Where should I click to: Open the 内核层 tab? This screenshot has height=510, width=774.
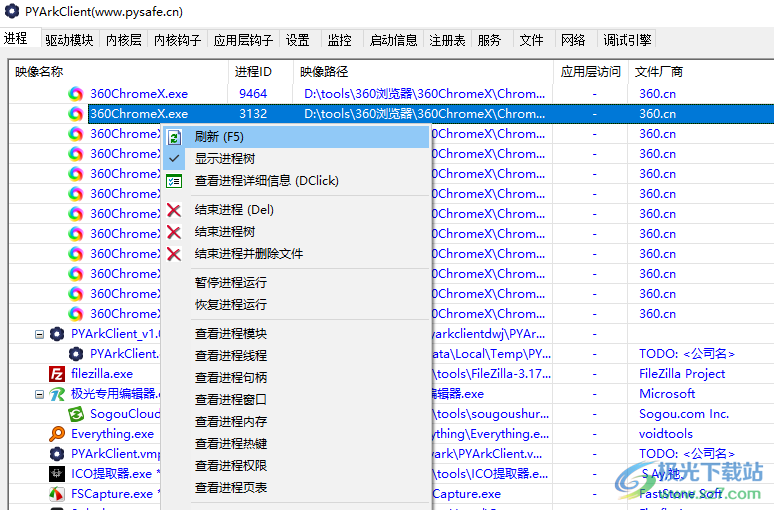pos(124,40)
